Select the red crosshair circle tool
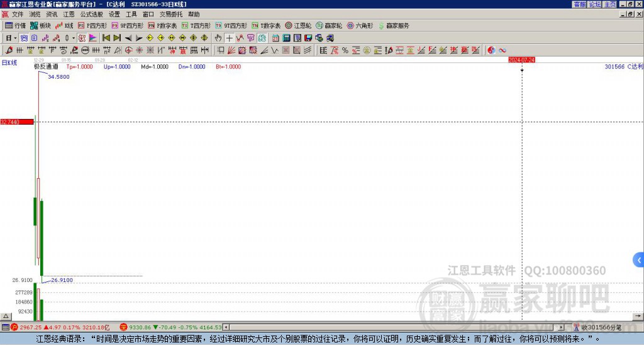The image size is (644, 345). [x=128, y=50]
